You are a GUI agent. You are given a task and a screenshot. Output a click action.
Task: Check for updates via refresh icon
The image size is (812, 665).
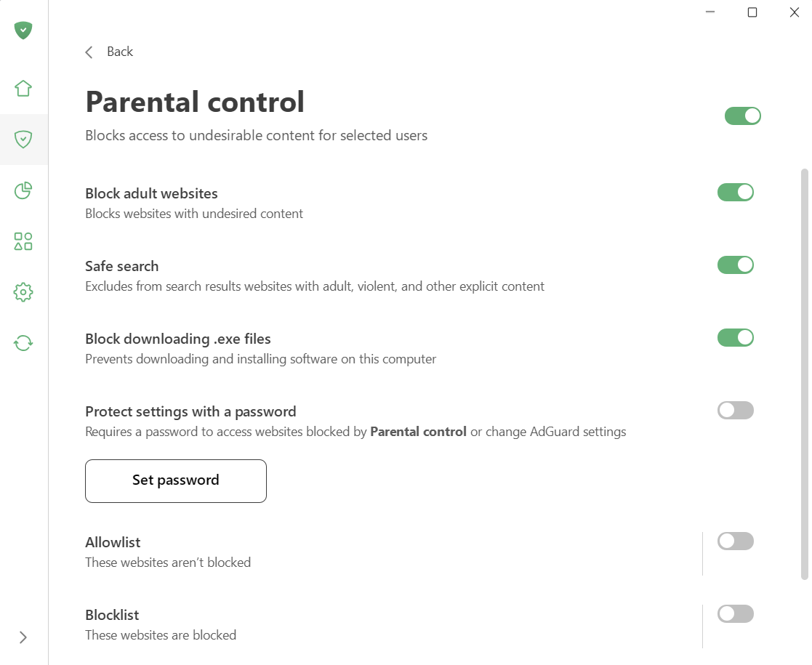23,342
